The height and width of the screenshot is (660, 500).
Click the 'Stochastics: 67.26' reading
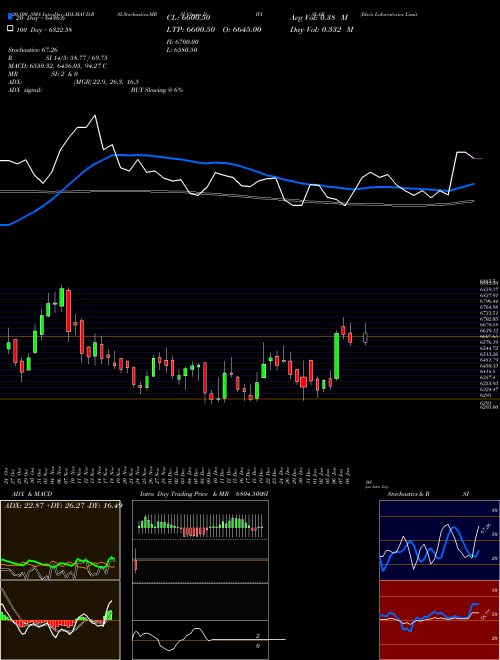coord(32,50)
